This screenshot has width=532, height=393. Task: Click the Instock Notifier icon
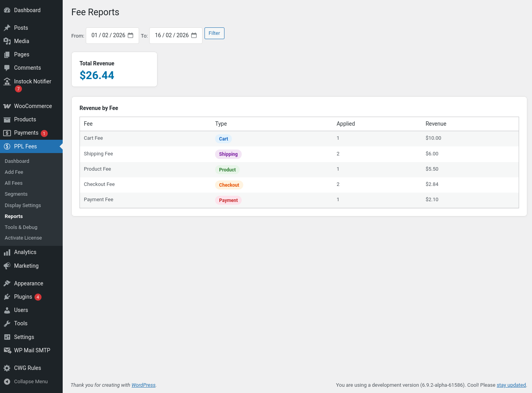7,81
